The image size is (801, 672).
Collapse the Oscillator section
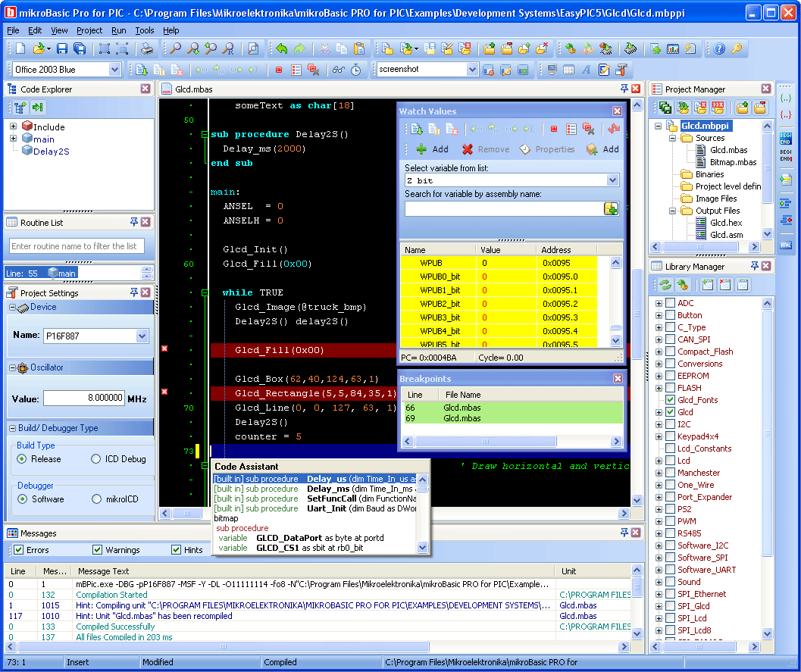tap(12, 367)
